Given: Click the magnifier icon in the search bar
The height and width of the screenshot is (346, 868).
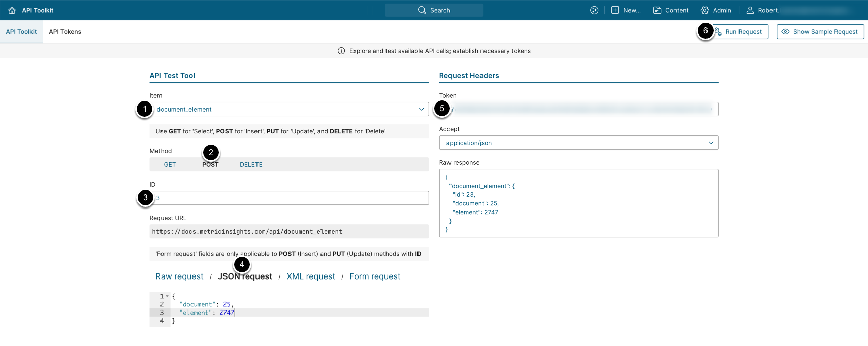Looking at the screenshot, I should [x=422, y=10].
